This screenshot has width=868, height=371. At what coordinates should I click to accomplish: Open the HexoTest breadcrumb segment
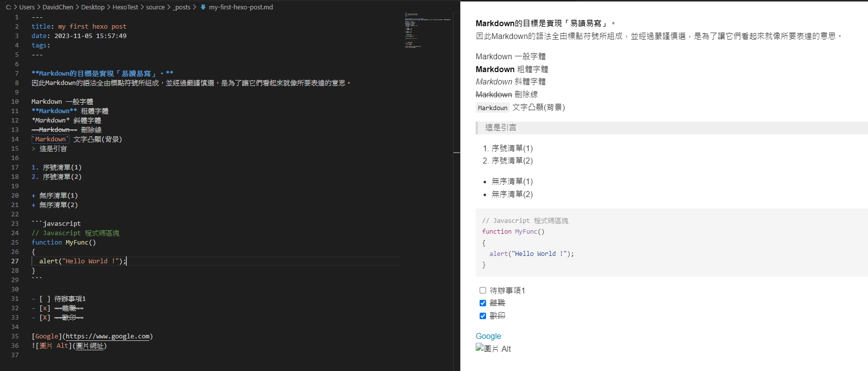coord(125,7)
